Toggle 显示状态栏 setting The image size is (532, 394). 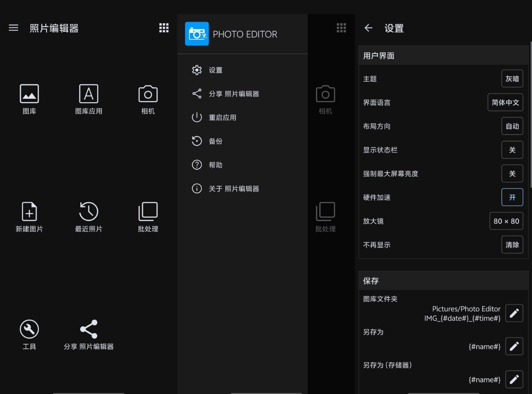512,150
